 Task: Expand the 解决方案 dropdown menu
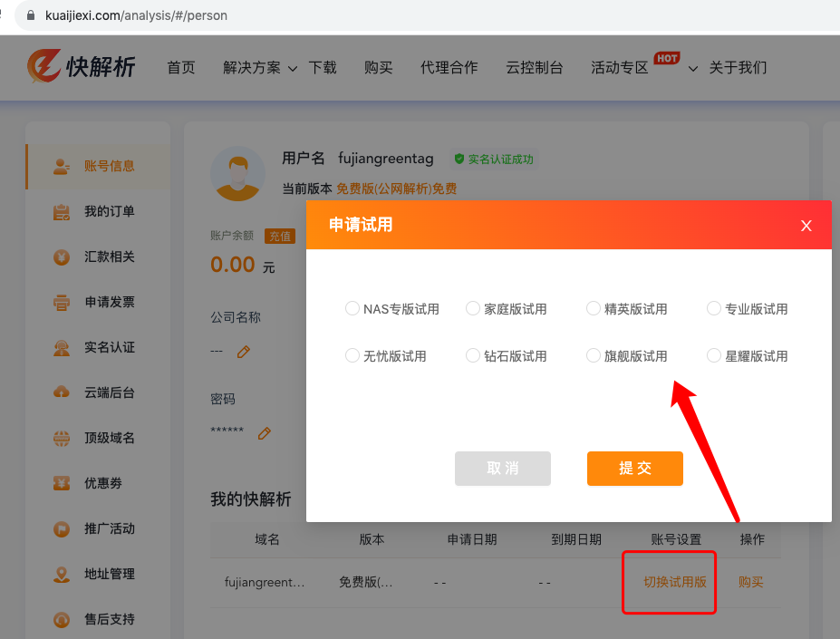click(259, 68)
